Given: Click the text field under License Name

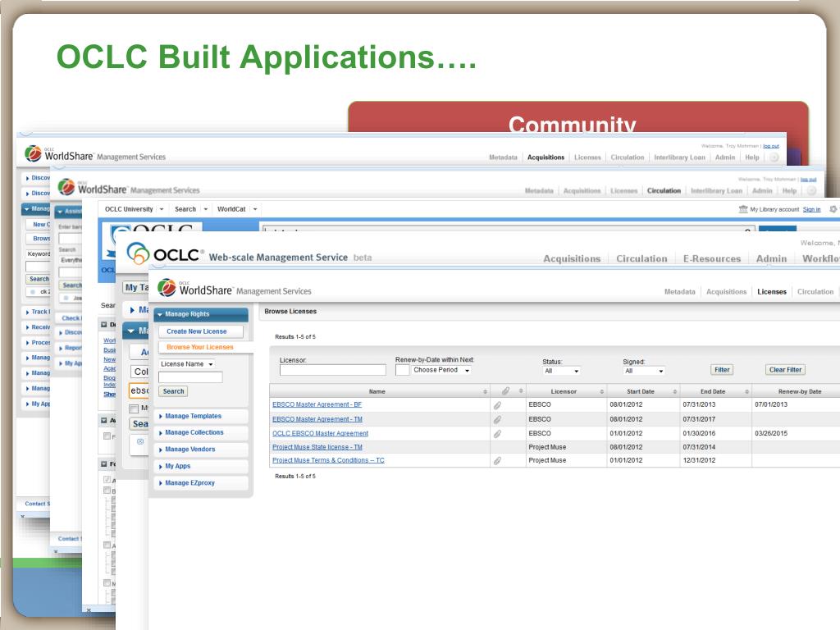Looking at the screenshot, I should pos(190,377).
